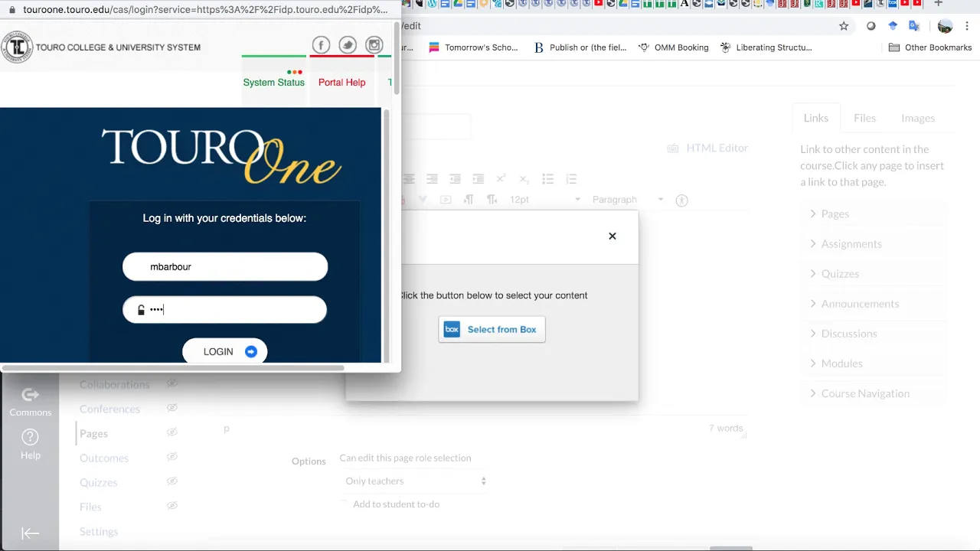Click the align right toolbar icon
Screen dimensions: 980x551
[432, 178]
